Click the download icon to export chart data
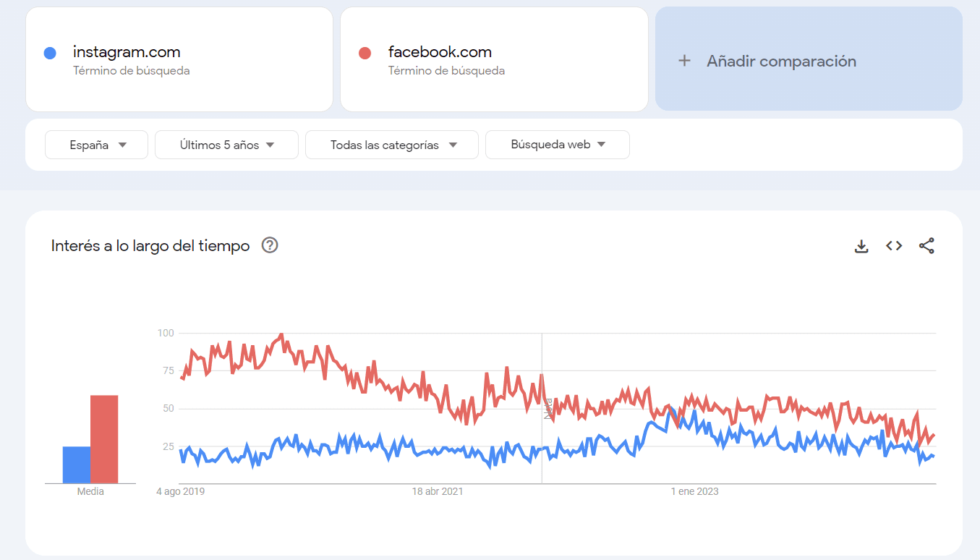Image resolution: width=980 pixels, height=560 pixels. coord(861,246)
